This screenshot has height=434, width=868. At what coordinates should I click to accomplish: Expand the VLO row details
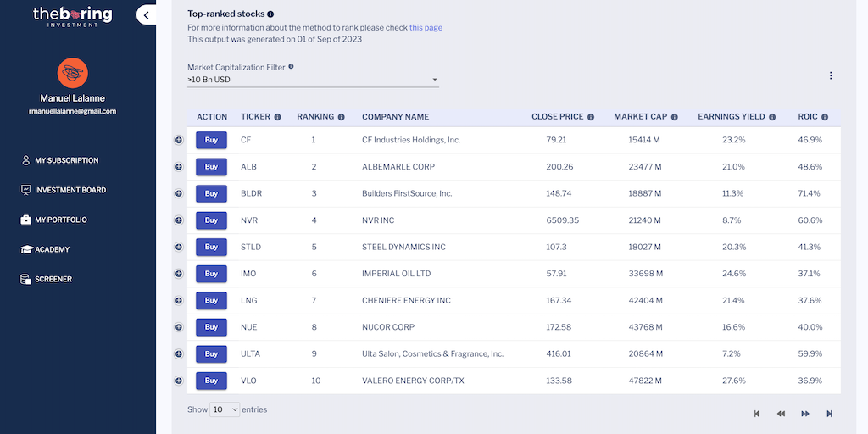coord(179,381)
